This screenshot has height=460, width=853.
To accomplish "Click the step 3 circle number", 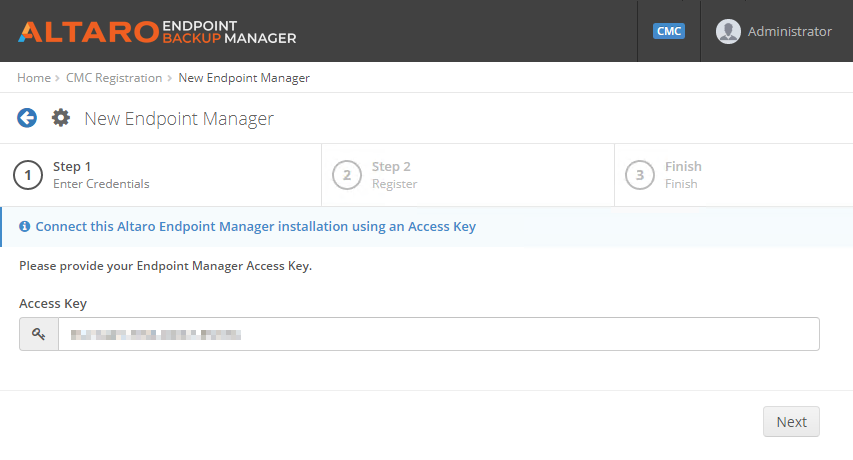I will tap(640, 175).
